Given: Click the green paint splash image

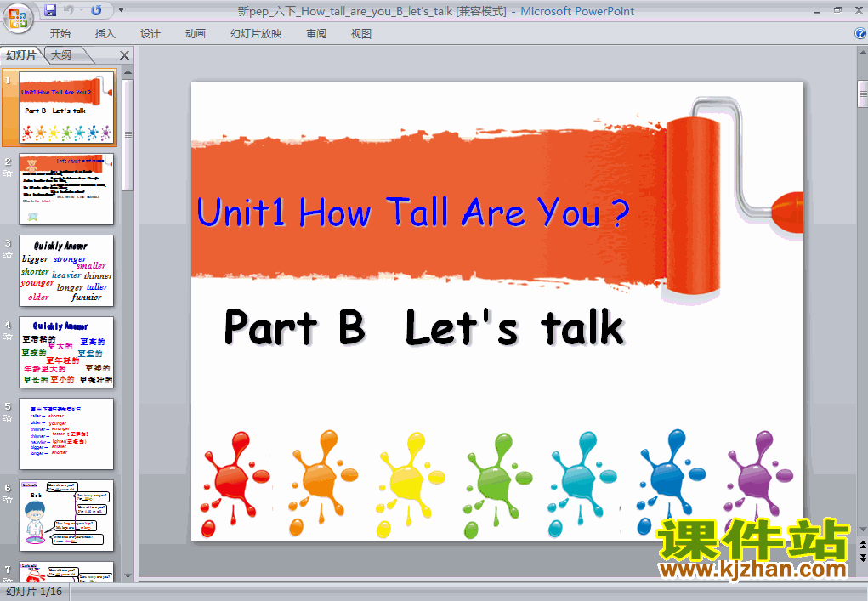Looking at the screenshot, I should click(x=497, y=485).
